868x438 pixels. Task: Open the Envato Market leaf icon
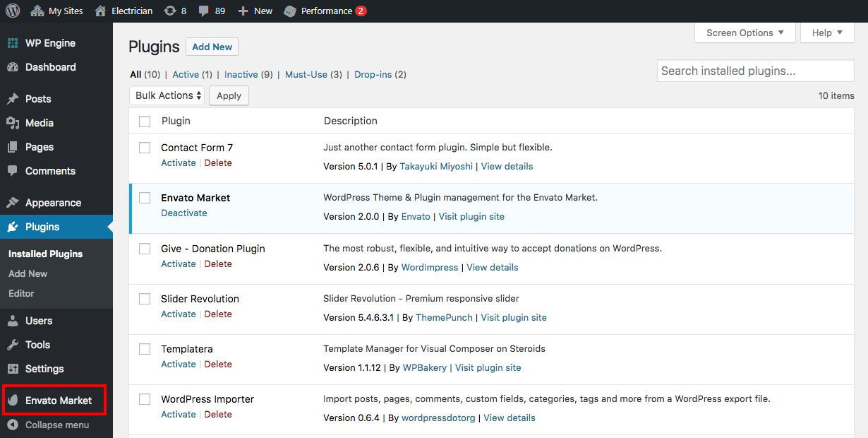pos(13,401)
